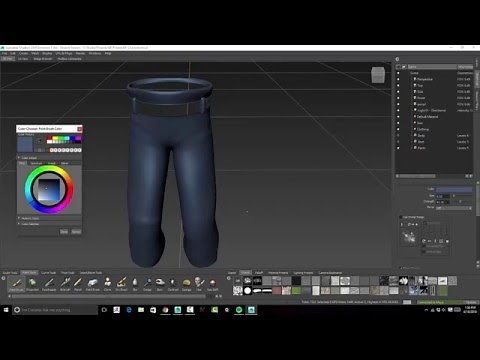The image size is (480, 360).
Task: Switch to the Image Browser tab
Action: pyautogui.click(x=43, y=59)
